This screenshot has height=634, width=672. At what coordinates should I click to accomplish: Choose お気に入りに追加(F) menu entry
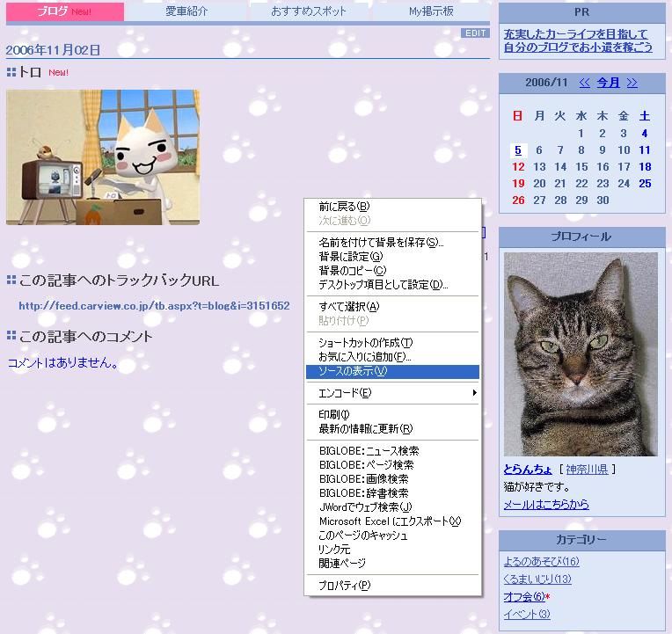(x=392, y=357)
